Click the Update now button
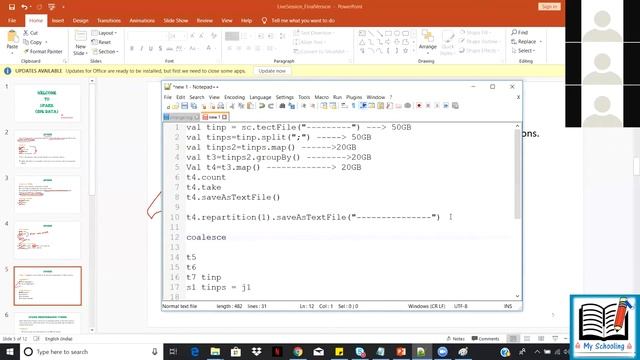This screenshot has width=640, height=360. coord(272,71)
